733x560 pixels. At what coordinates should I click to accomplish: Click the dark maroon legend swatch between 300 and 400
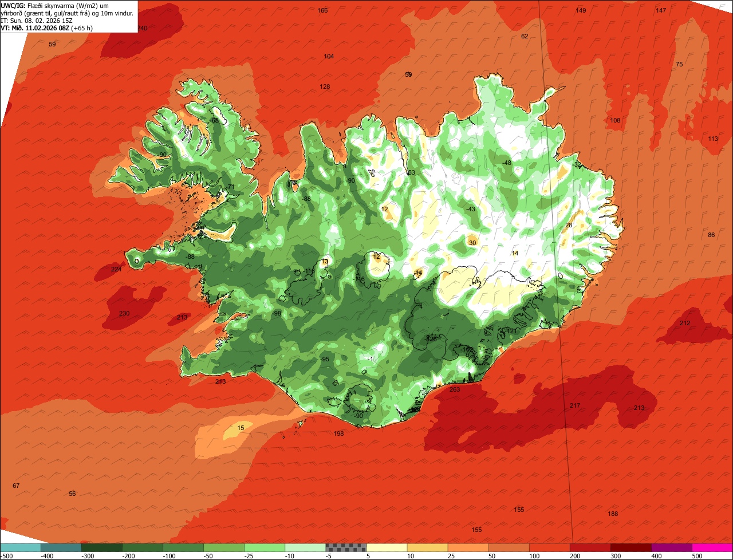tap(631, 547)
